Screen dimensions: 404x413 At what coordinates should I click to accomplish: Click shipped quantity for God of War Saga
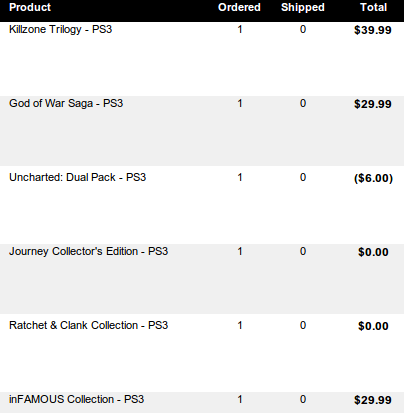303,103
